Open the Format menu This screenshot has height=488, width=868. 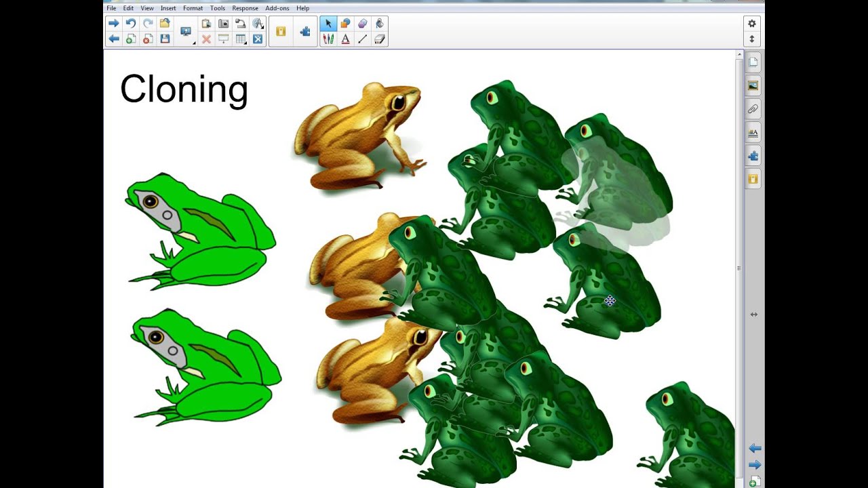point(193,8)
